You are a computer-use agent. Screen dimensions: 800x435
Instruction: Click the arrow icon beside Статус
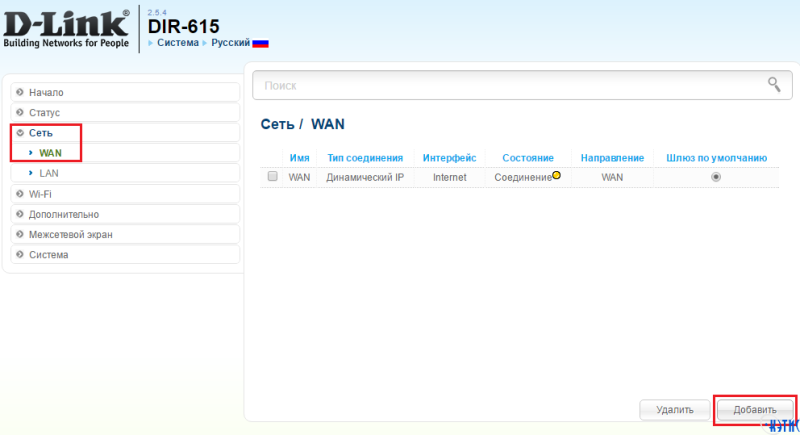(20, 113)
